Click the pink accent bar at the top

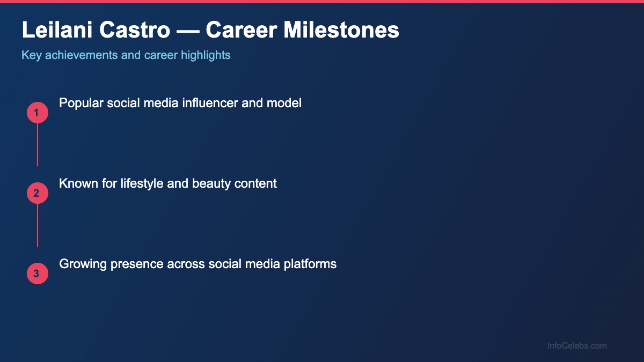(322, 2)
